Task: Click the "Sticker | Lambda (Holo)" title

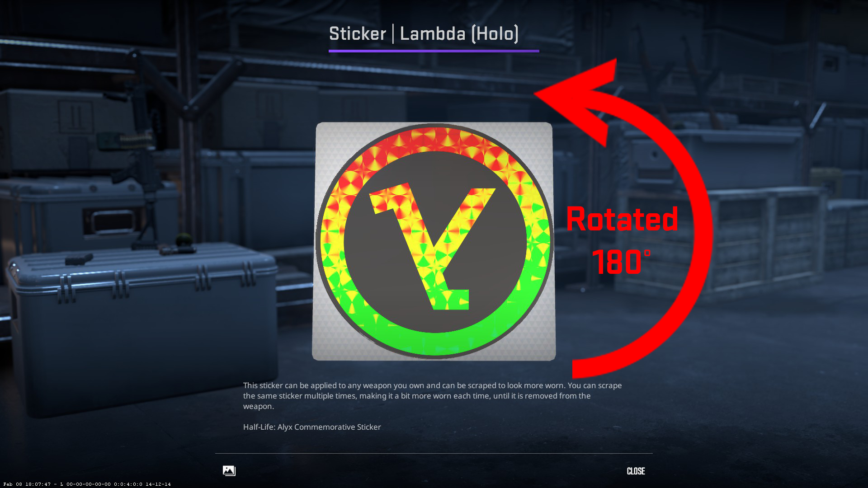Action: click(424, 34)
